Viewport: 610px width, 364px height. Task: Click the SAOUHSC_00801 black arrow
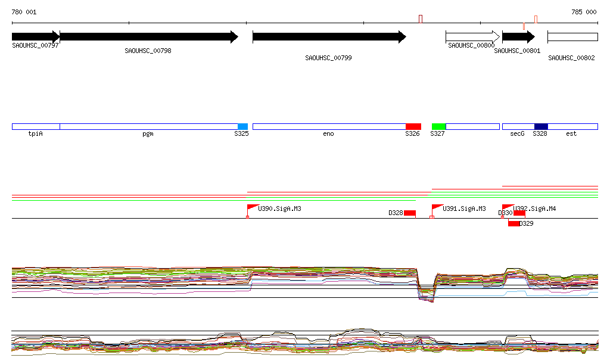coord(518,37)
